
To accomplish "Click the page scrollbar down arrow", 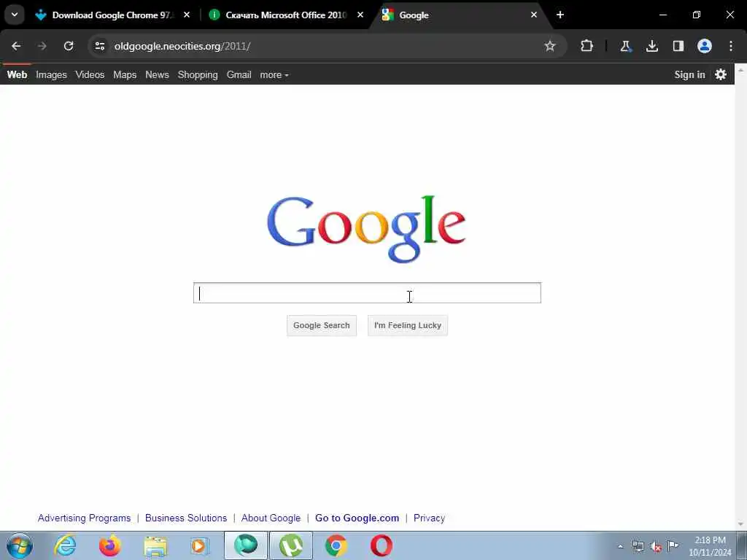I will [x=741, y=524].
